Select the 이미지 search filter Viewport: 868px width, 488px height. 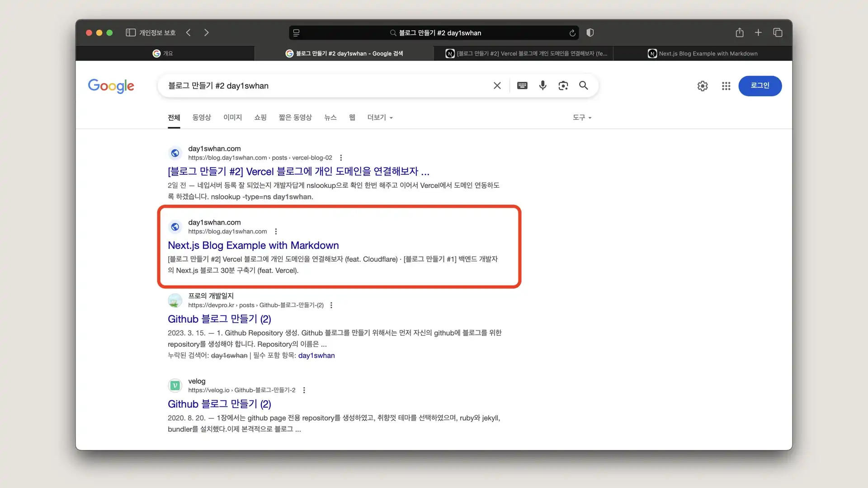click(x=233, y=117)
